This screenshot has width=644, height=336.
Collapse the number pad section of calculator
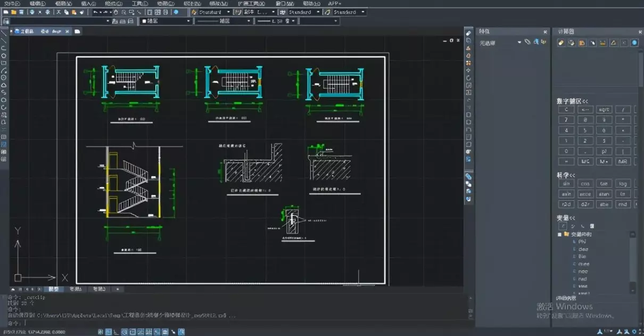pyautogui.click(x=585, y=101)
